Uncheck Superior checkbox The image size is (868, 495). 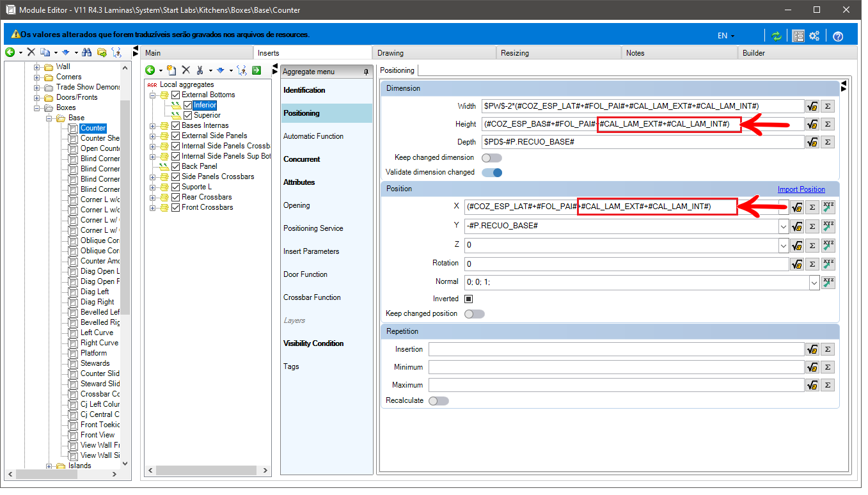187,115
